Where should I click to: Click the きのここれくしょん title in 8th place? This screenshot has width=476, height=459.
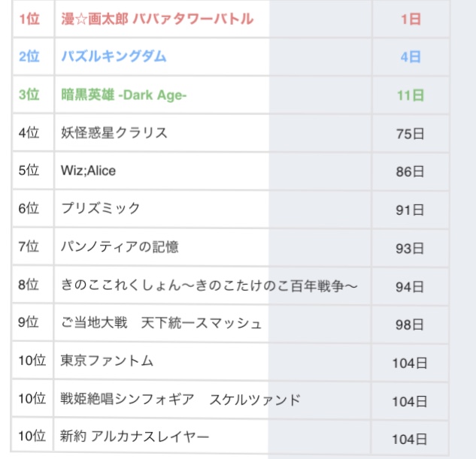pos(209,285)
